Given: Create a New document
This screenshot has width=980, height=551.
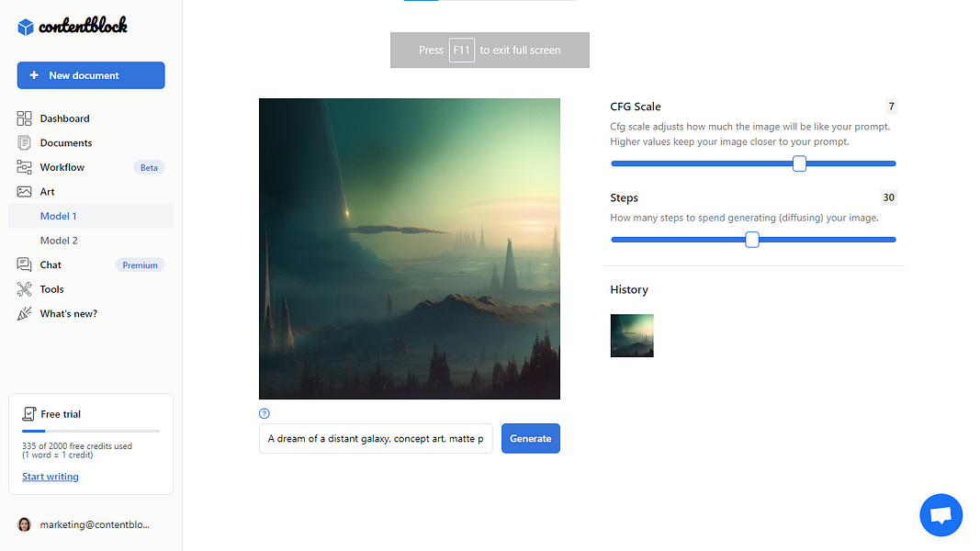Looking at the screenshot, I should [91, 75].
